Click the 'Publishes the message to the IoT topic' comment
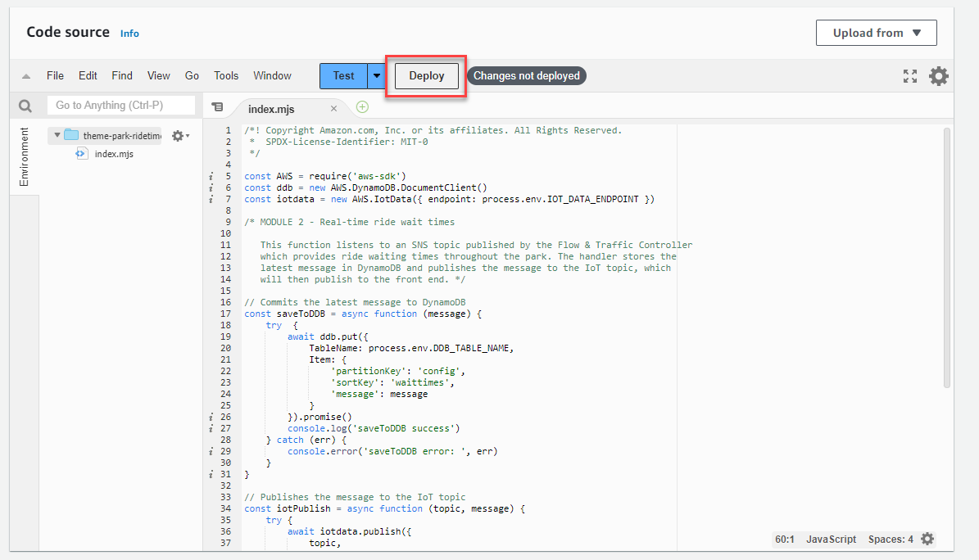The width and height of the screenshot is (979, 560). 356,498
